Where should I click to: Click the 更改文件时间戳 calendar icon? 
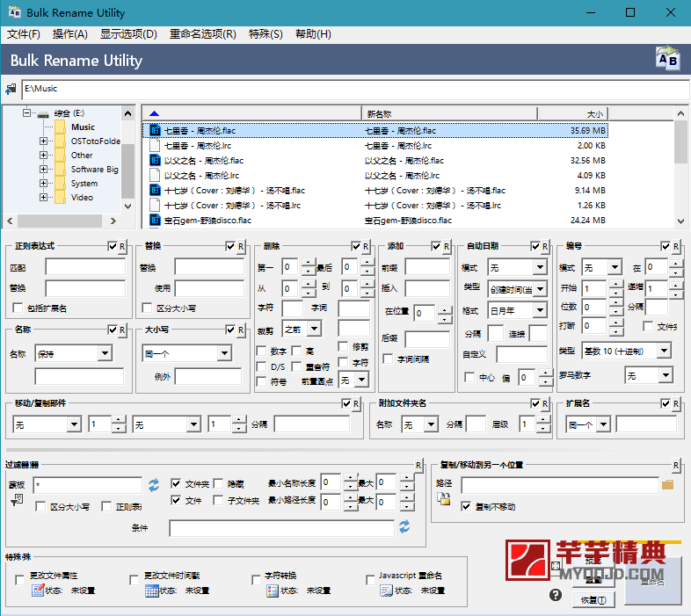click(151, 591)
